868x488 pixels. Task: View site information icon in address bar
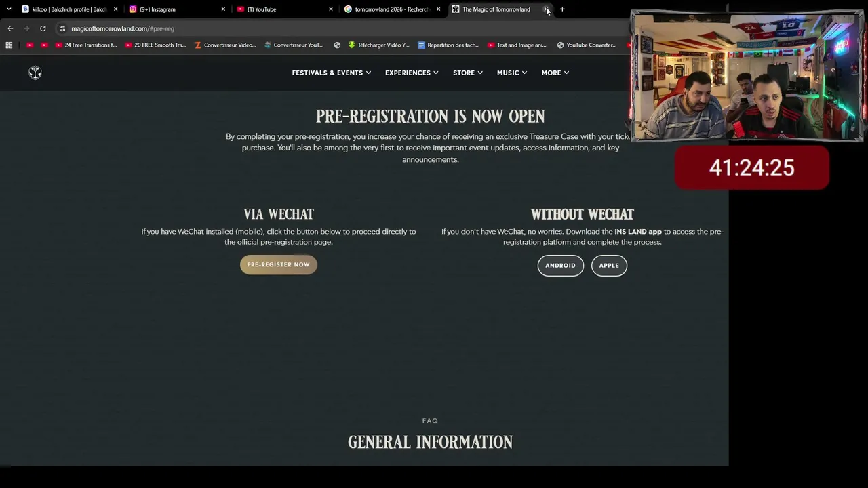62,28
